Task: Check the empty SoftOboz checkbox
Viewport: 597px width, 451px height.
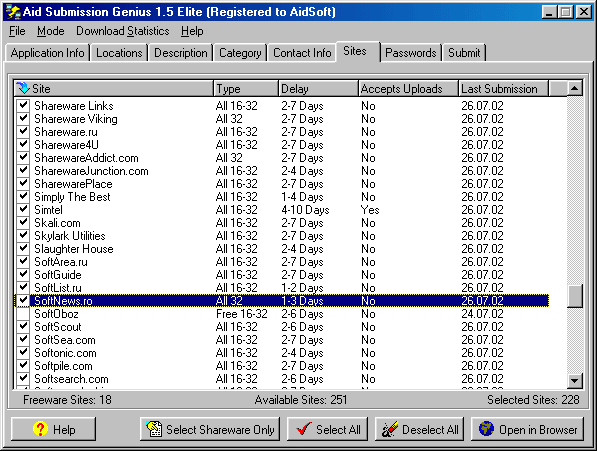Action: (x=24, y=314)
